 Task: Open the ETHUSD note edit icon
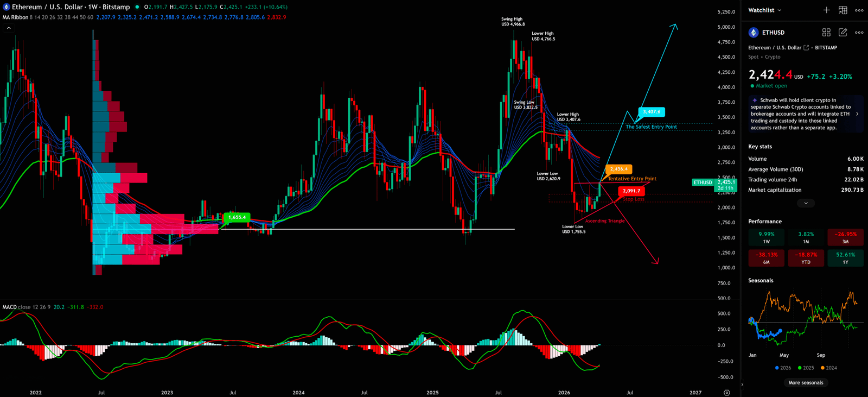(843, 33)
